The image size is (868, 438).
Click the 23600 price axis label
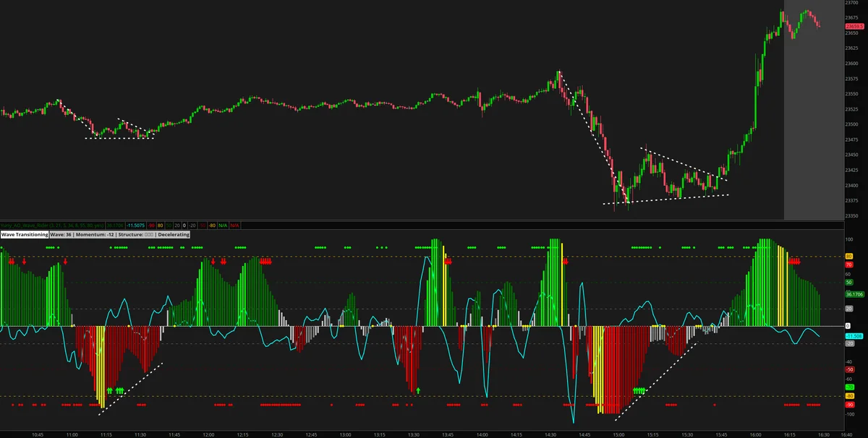point(851,64)
